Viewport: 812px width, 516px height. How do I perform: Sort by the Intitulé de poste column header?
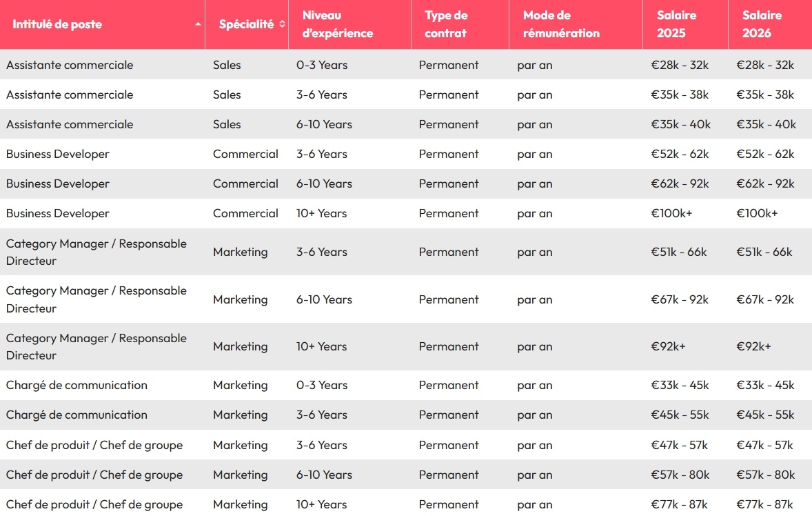(x=55, y=24)
